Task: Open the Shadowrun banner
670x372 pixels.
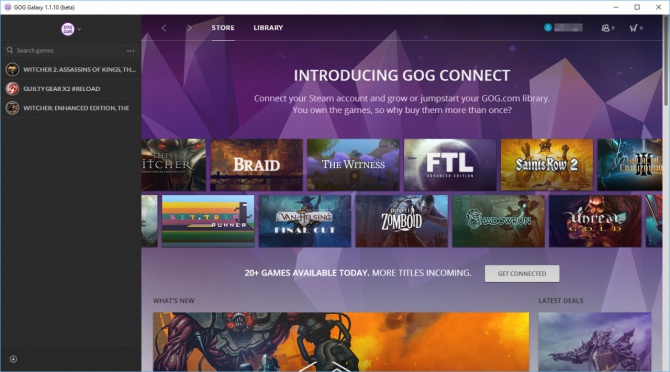Action: point(498,221)
